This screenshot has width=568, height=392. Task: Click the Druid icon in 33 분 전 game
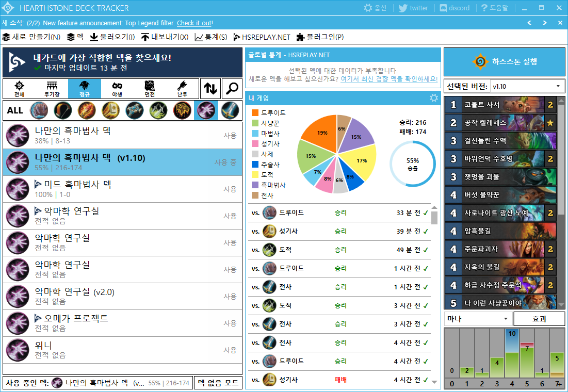pyautogui.click(x=269, y=213)
